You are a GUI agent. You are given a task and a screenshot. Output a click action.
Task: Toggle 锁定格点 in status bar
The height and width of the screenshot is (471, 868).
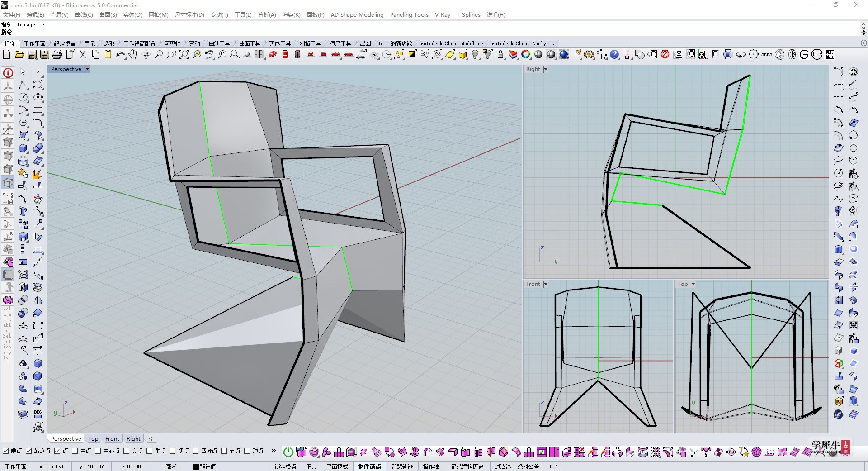[x=285, y=466]
